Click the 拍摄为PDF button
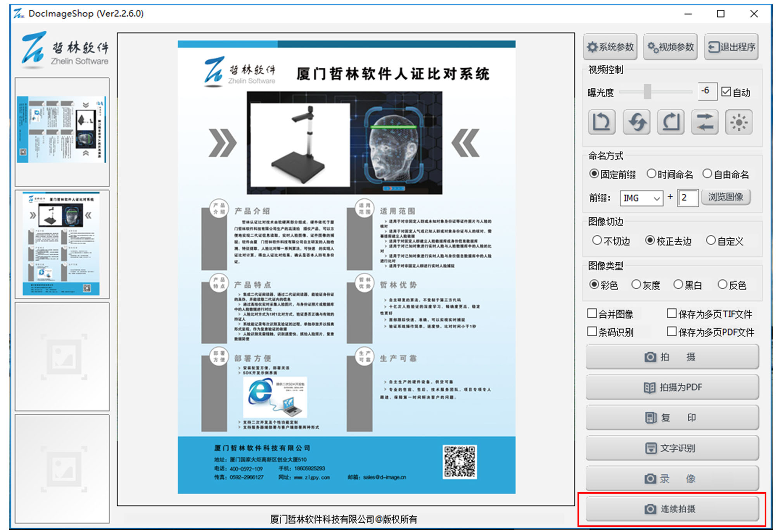 tap(672, 387)
